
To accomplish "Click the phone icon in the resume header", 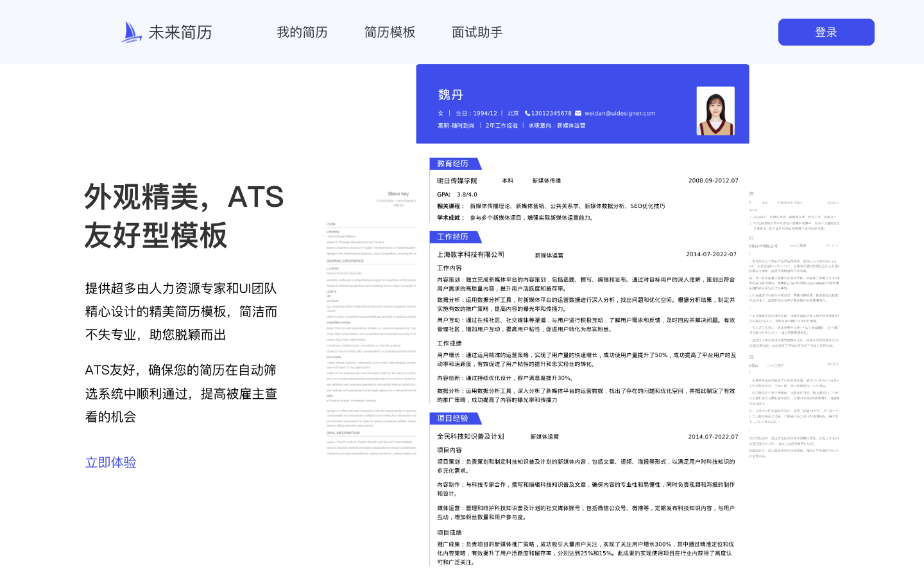I will (x=527, y=113).
